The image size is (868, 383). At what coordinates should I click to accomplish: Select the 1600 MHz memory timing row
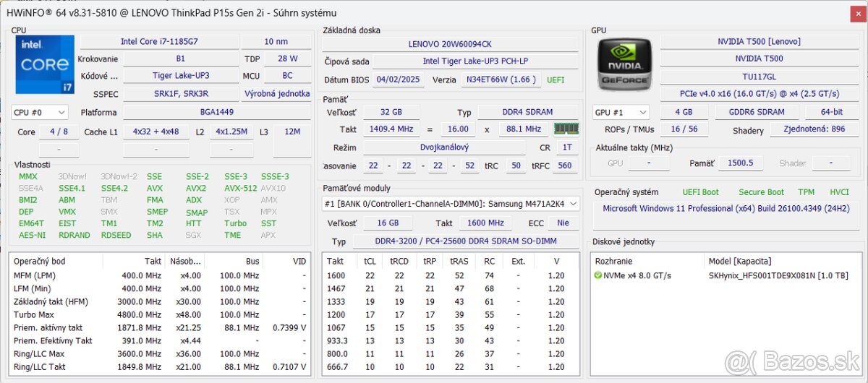[x=448, y=275]
